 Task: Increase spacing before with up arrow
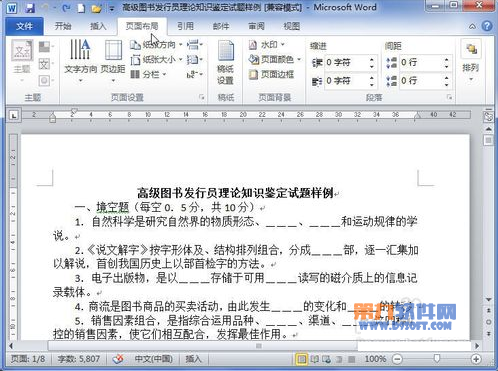[x=447, y=59]
